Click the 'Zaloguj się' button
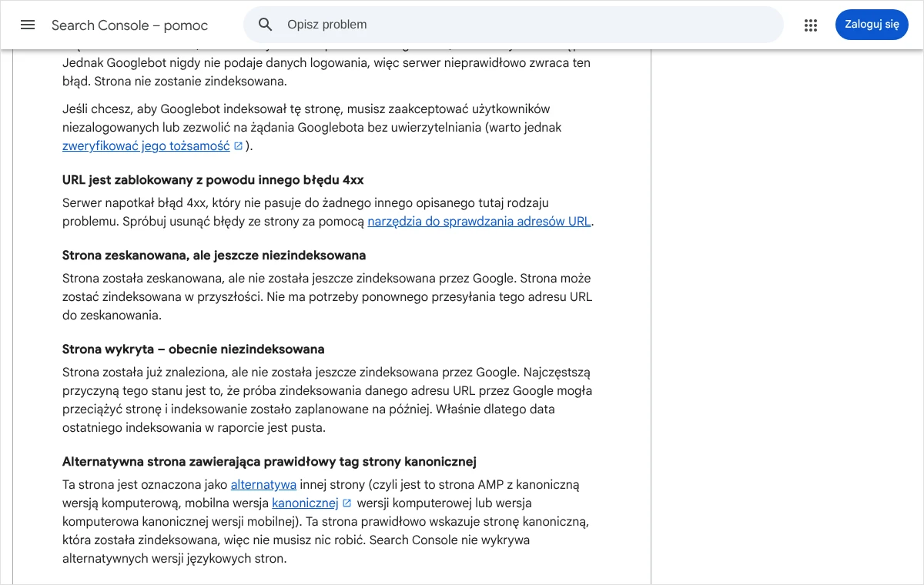The image size is (924, 585). [x=872, y=25]
